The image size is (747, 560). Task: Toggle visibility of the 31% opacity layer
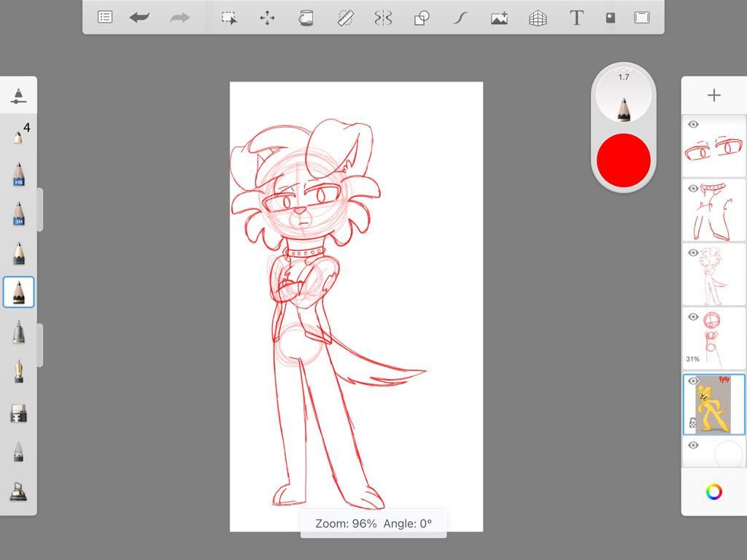[693, 316]
